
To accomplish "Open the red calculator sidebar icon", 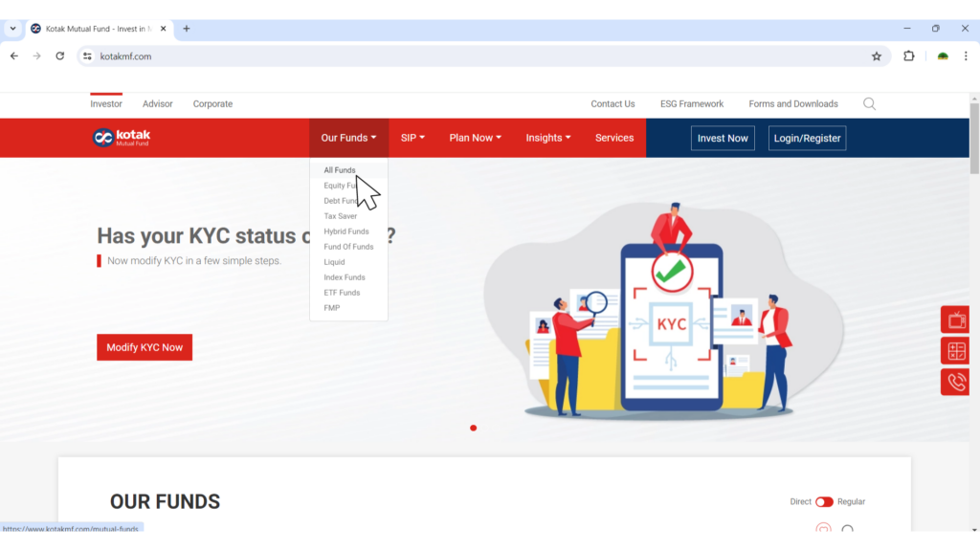I will [955, 351].
